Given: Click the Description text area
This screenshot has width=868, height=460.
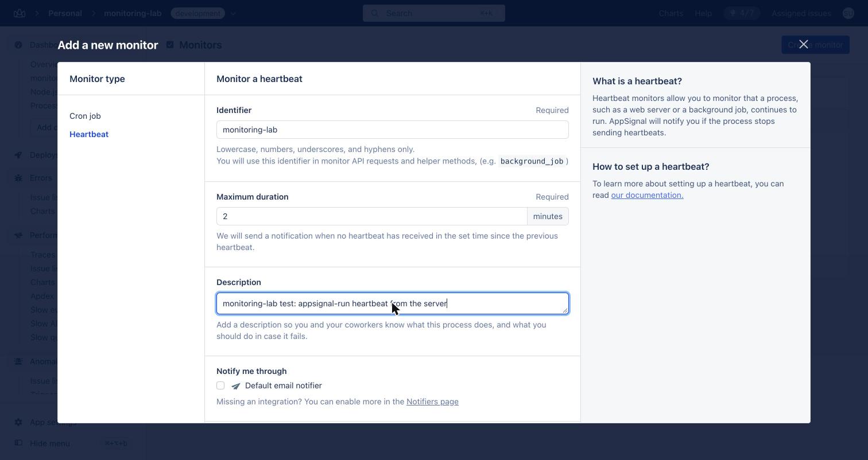Looking at the screenshot, I should click(x=392, y=303).
